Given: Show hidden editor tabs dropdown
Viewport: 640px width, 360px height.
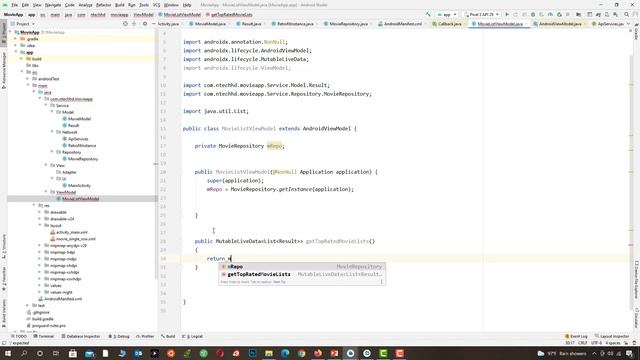Looking at the screenshot, I should 628,24.
